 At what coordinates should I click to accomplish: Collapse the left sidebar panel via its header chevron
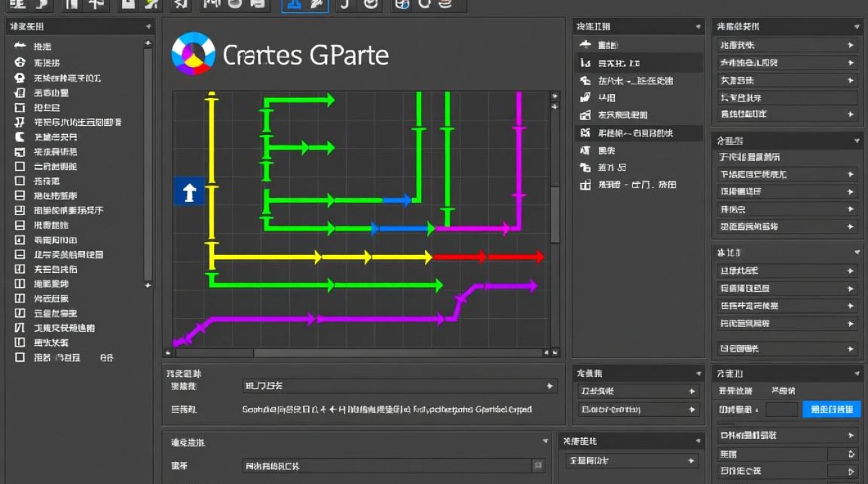tap(149, 26)
